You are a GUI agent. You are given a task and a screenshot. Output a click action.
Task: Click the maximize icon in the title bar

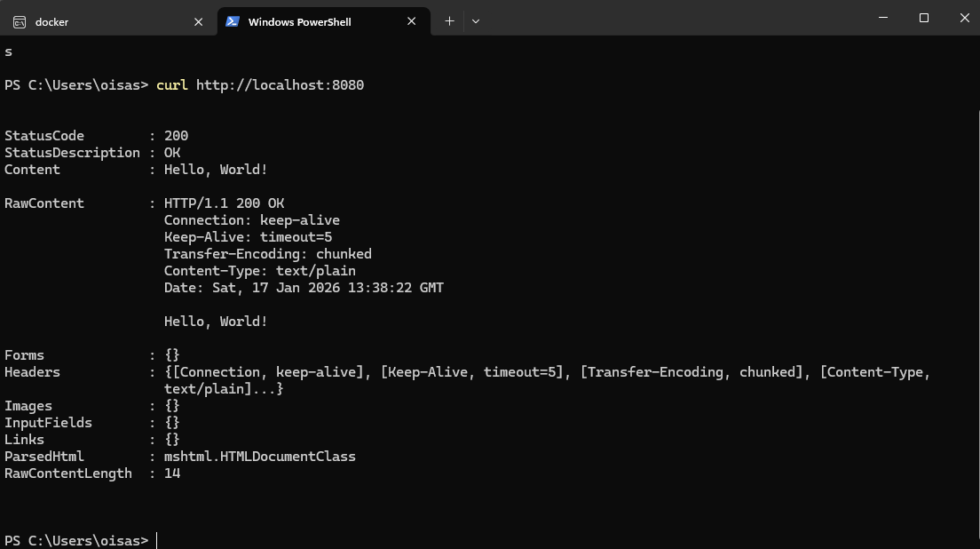(x=922, y=18)
